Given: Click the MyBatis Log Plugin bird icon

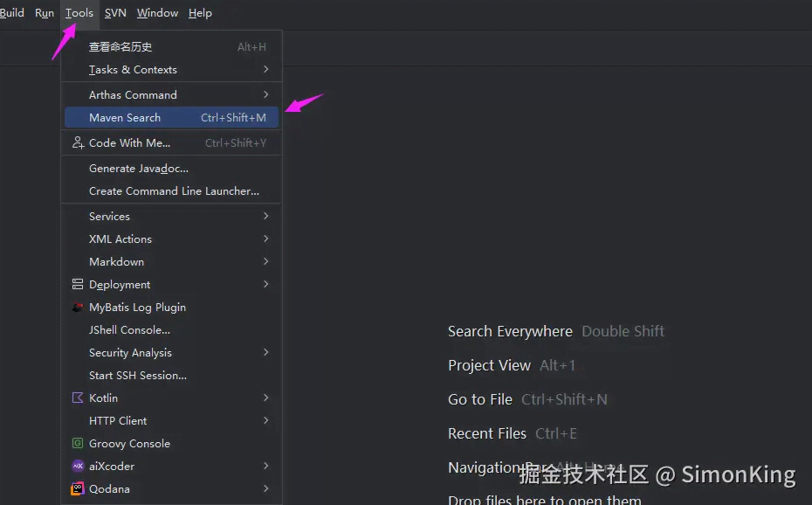Looking at the screenshot, I should (x=78, y=308).
